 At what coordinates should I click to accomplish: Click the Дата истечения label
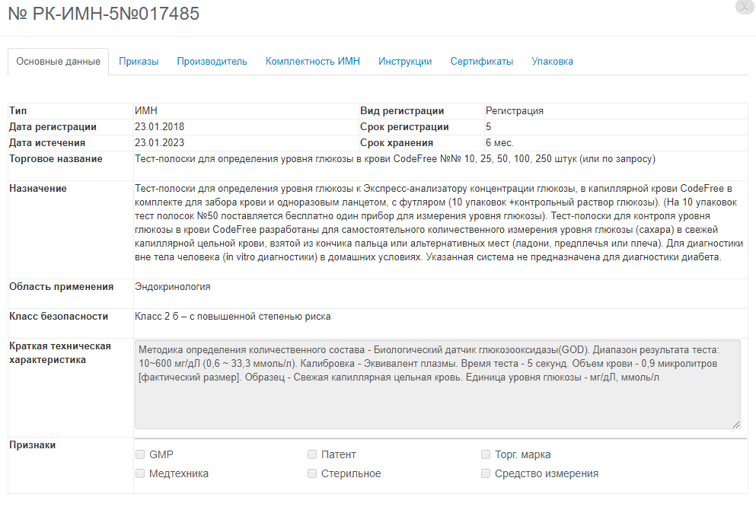point(47,142)
